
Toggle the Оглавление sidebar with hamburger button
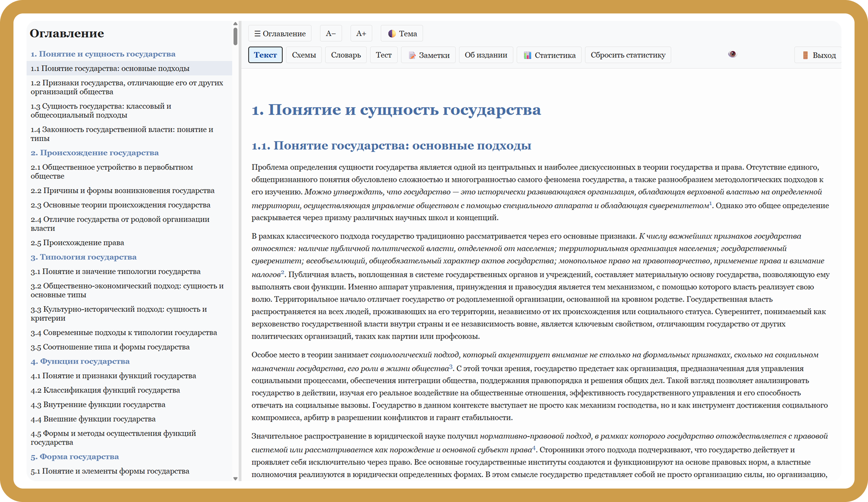pyautogui.click(x=280, y=34)
